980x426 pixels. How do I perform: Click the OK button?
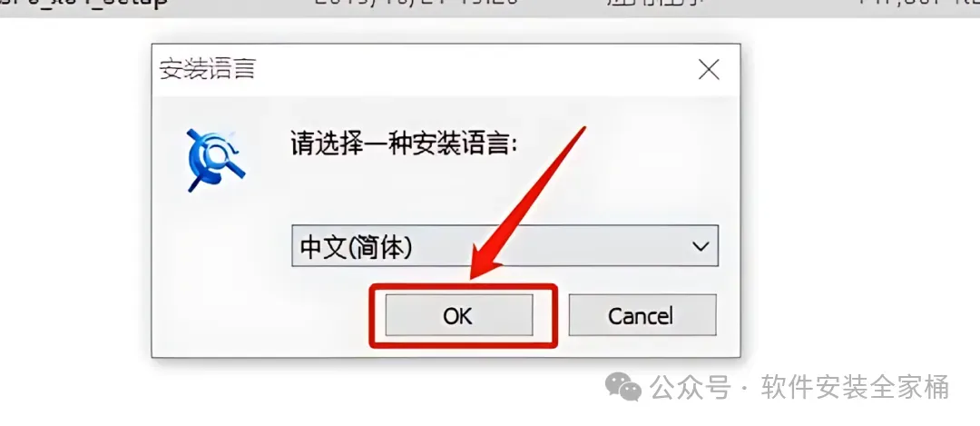[x=459, y=315]
